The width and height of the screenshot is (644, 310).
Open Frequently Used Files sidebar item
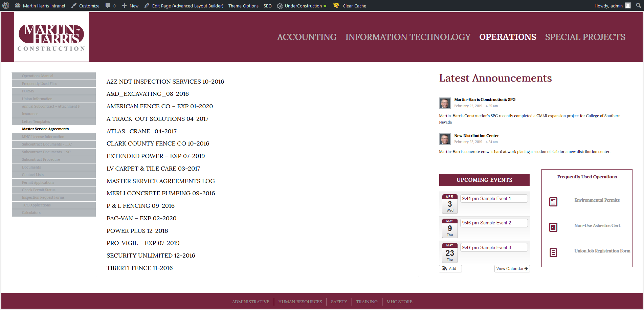(x=54, y=84)
